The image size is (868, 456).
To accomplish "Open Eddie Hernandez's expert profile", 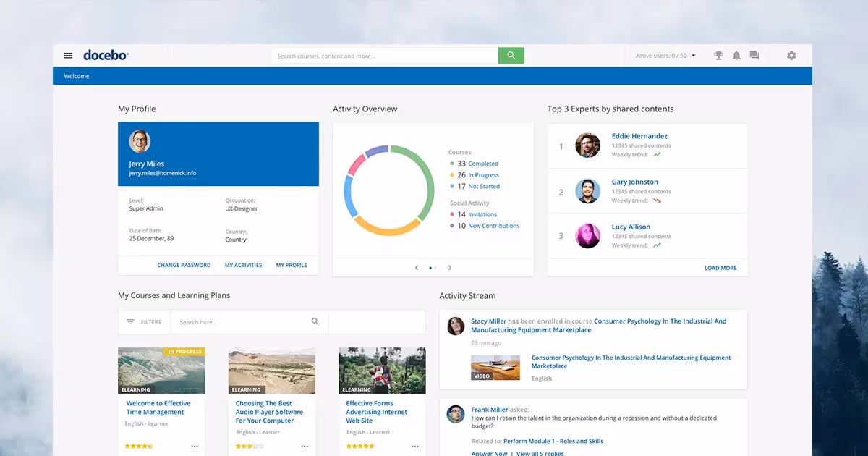I will pos(639,136).
